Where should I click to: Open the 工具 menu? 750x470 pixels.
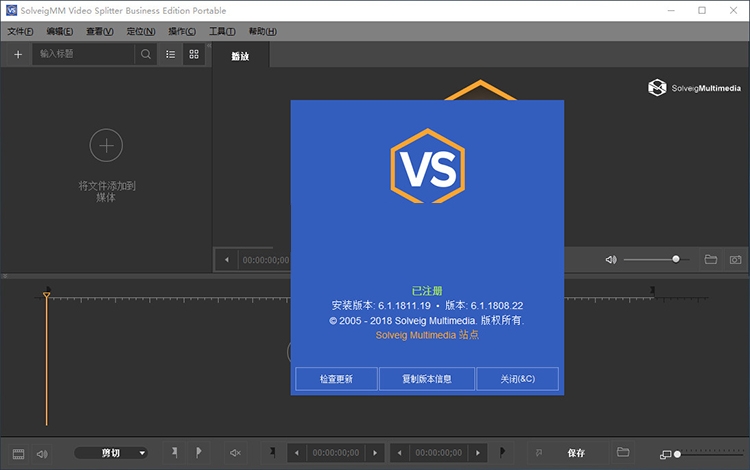coord(222,31)
